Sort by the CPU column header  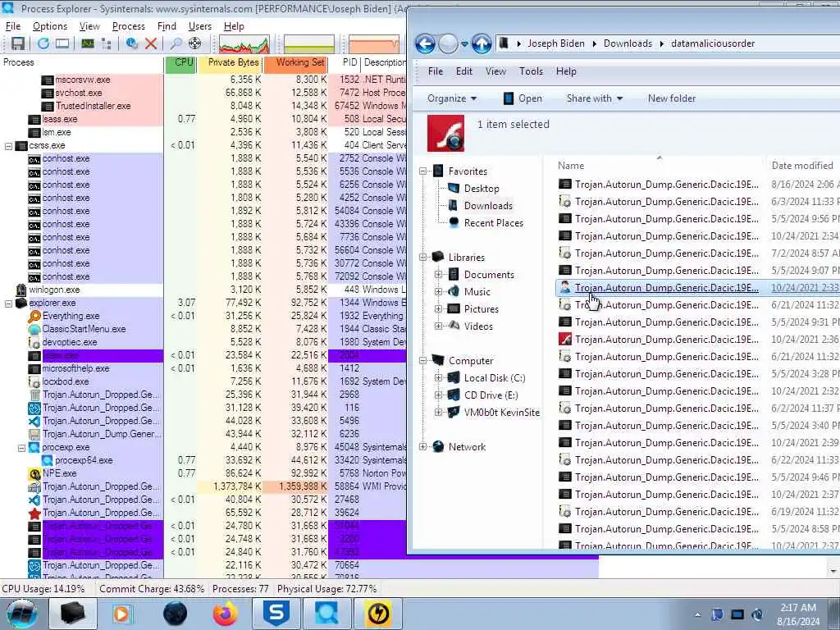click(x=181, y=62)
